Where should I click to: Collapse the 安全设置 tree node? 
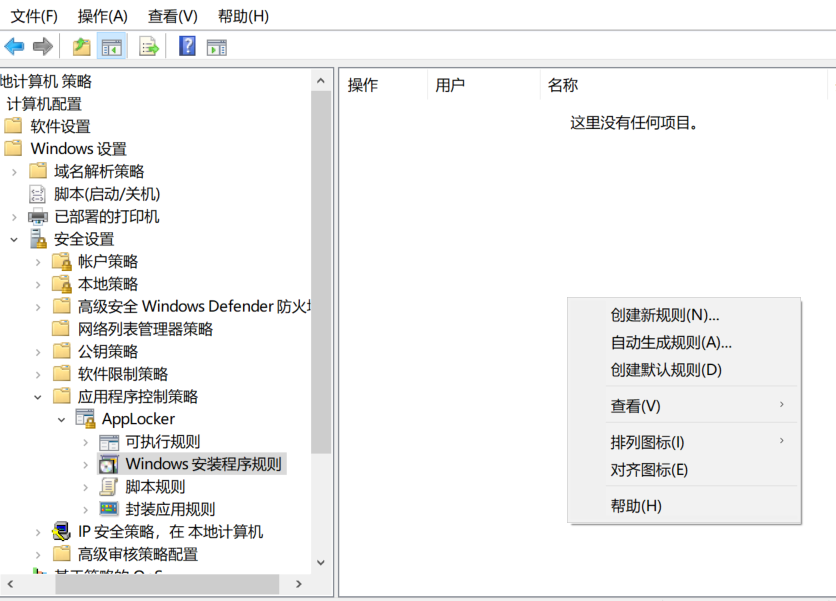pos(14,239)
